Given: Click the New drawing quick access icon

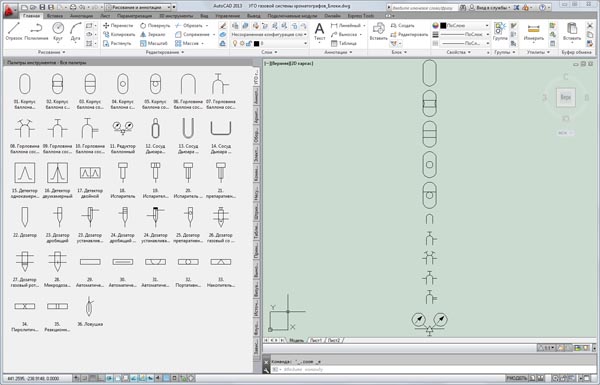Looking at the screenshot, I should click(x=25, y=7).
